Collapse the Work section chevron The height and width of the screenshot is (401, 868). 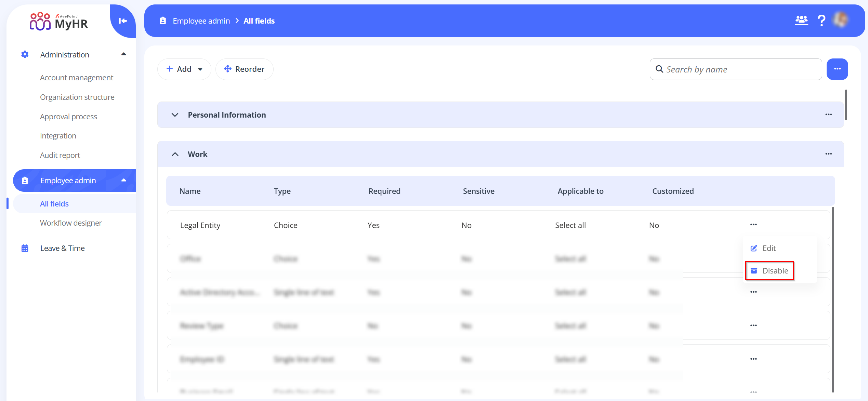coord(175,154)
